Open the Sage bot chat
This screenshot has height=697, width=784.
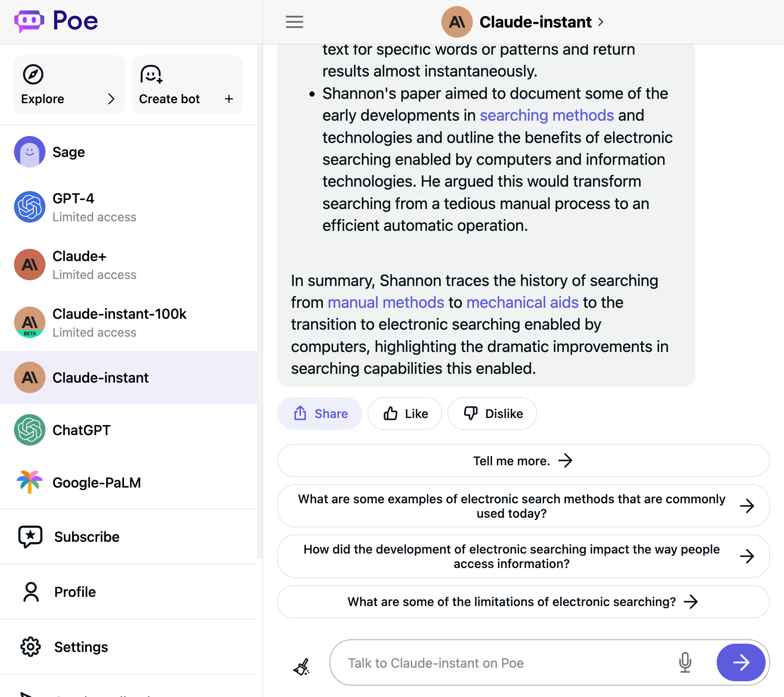pyautogui.click(x=69, y=152)
